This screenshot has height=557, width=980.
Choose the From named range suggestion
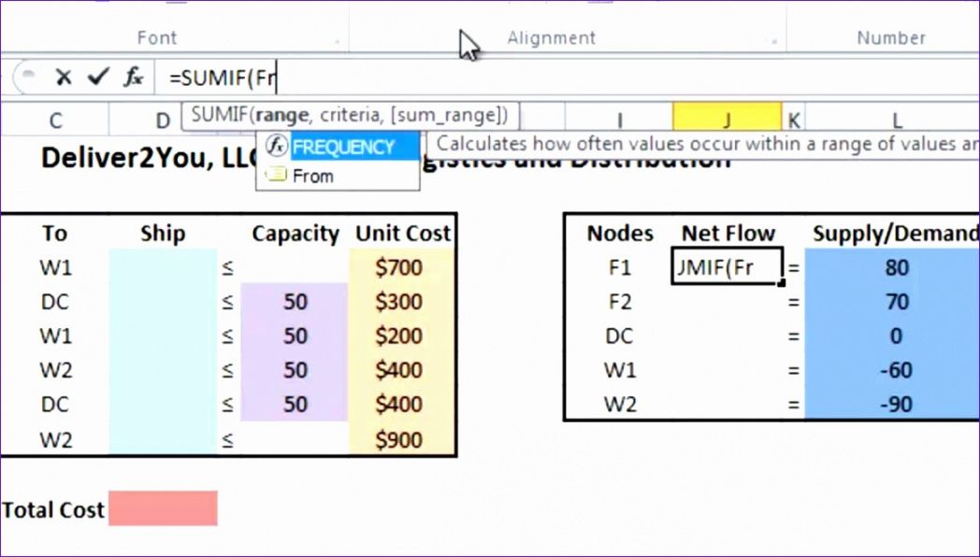[338, 176]
